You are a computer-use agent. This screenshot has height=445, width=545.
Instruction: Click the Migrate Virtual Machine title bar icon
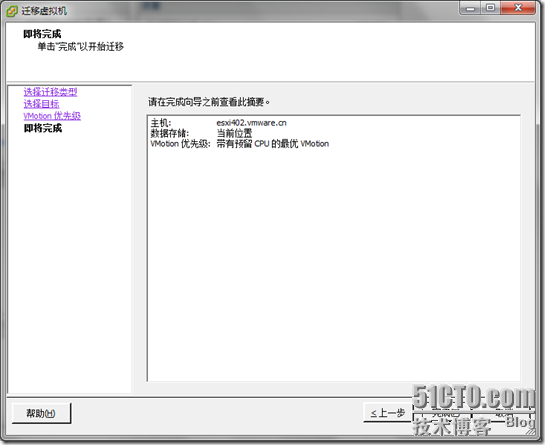[x=11, y=11]
